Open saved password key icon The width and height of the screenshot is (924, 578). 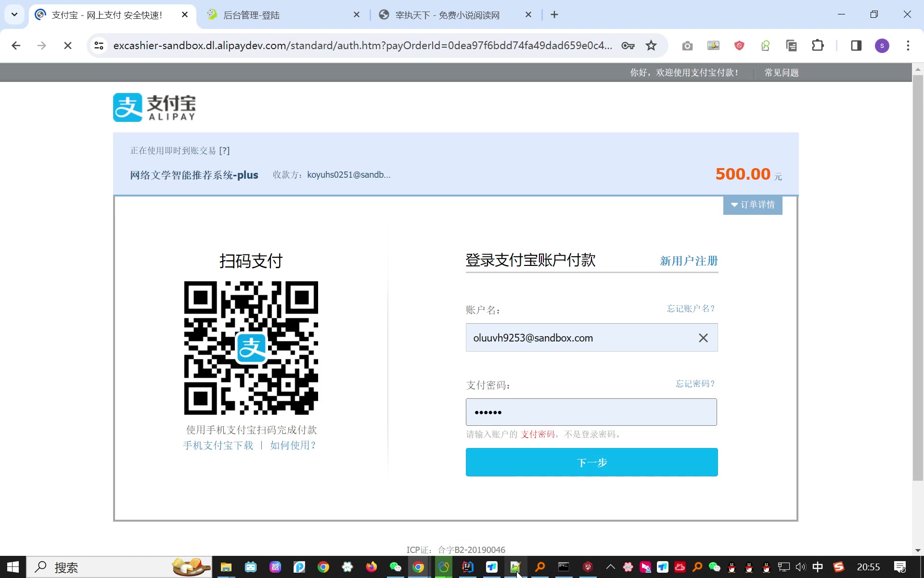pos(628,46)
